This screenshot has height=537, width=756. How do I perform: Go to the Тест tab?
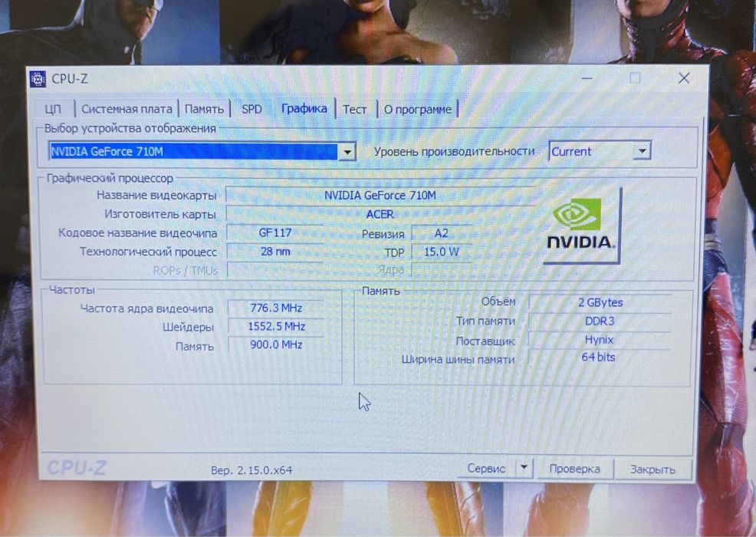pos(354,110)
